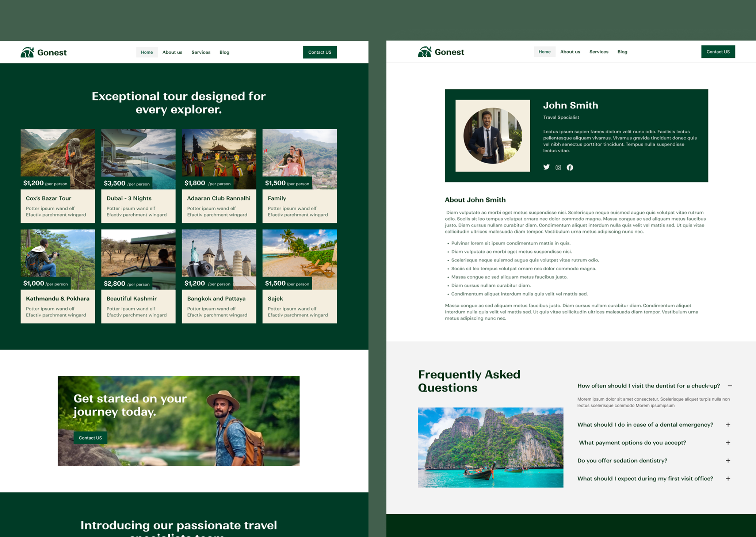
Task: Click the Gonest logo on left page
Action: (x=43, y=52)
